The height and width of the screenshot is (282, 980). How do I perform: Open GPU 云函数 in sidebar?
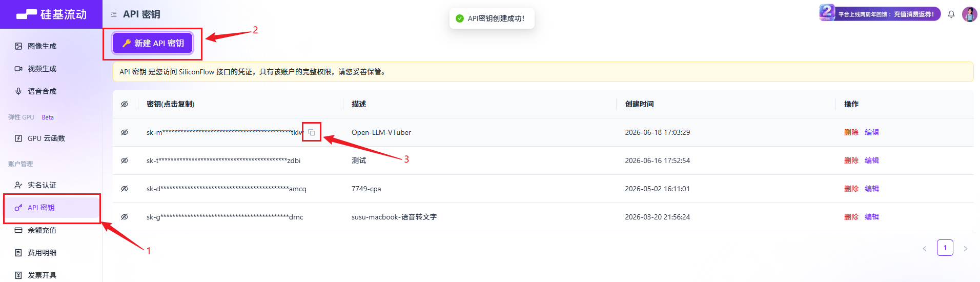pos(51,138)
